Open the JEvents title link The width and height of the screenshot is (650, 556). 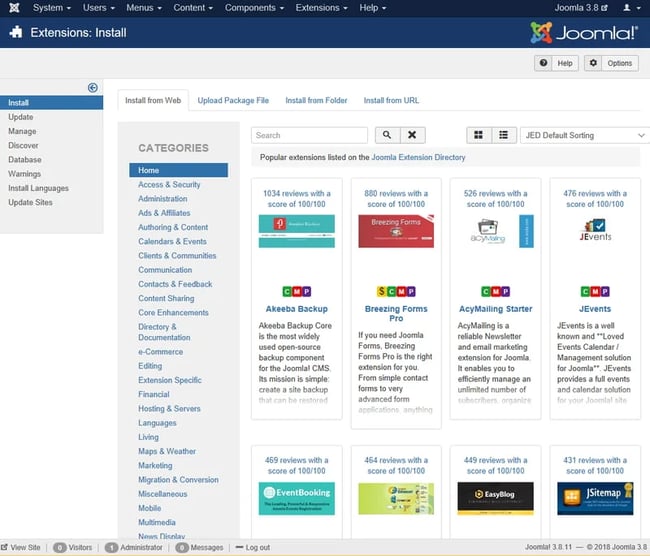595,309
